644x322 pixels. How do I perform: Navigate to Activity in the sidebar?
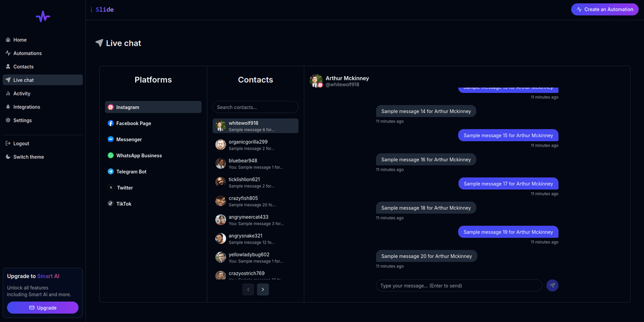pyautogui.click(x=22, y=93)
